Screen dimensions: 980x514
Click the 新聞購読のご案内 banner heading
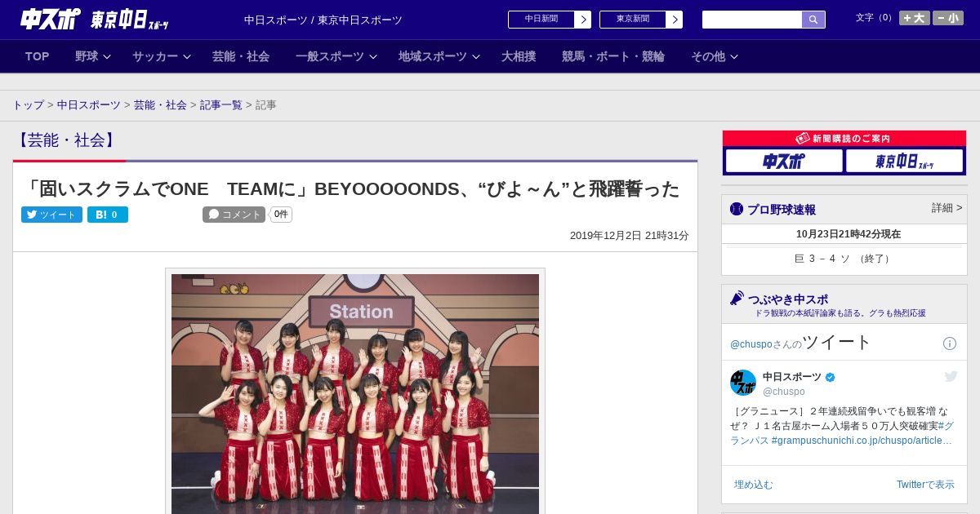(844, 139)
